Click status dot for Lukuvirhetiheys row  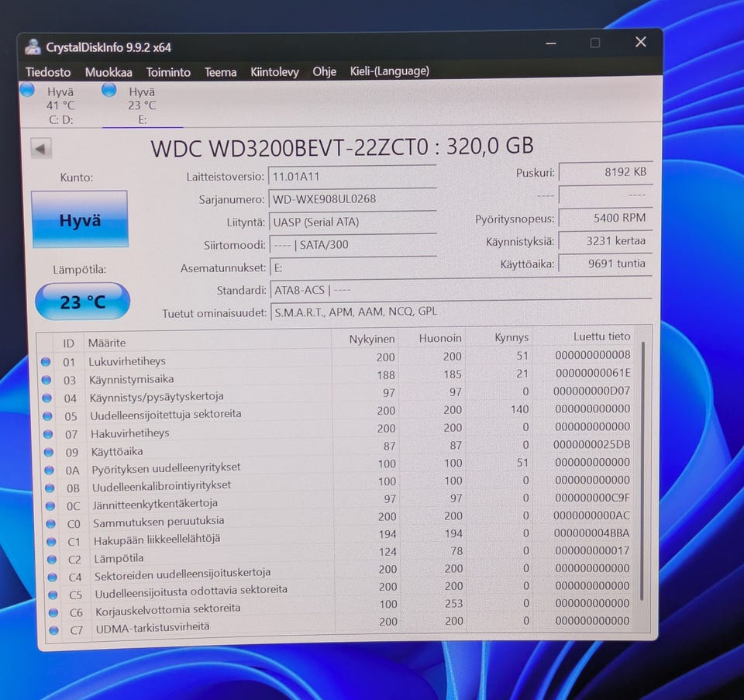pyautogui.click(x=46, y=362)
